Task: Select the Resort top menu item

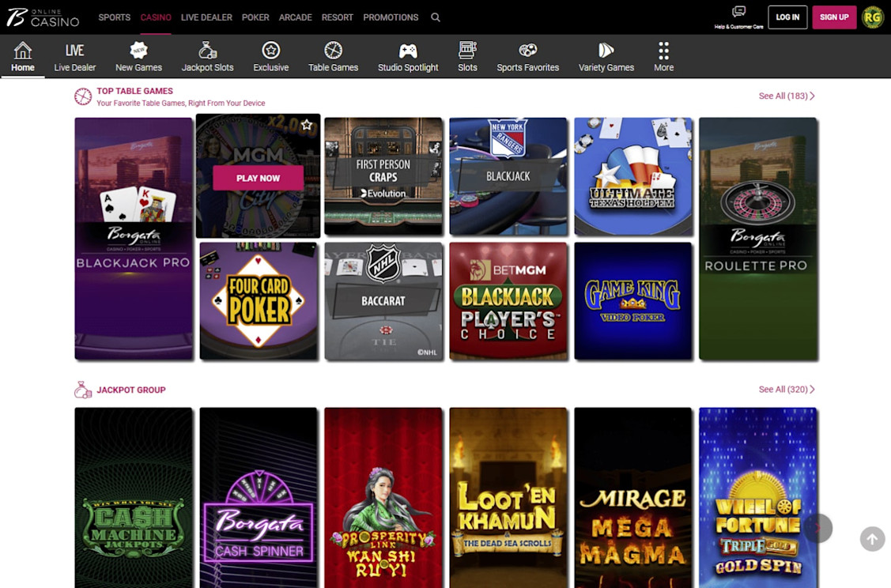Action: point(337,17)
